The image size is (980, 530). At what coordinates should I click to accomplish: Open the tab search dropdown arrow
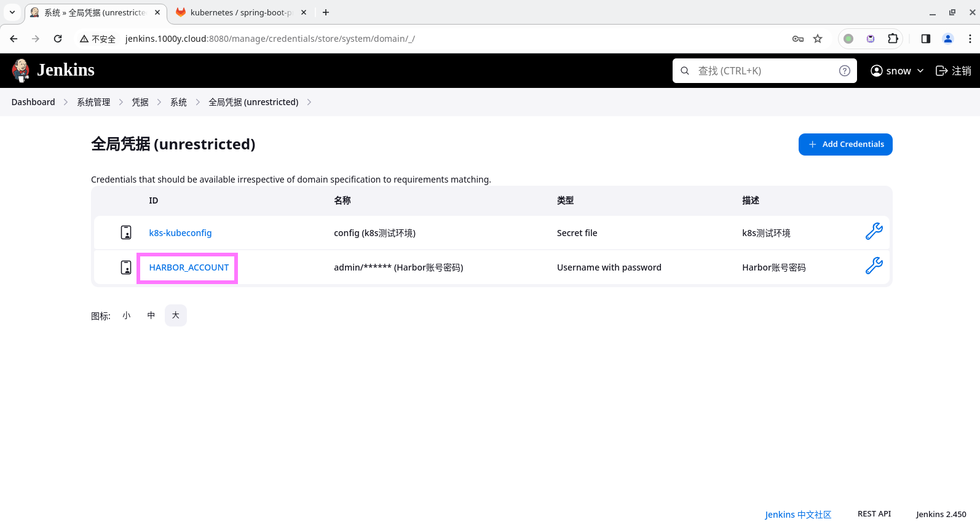click(x=12, y=12)
